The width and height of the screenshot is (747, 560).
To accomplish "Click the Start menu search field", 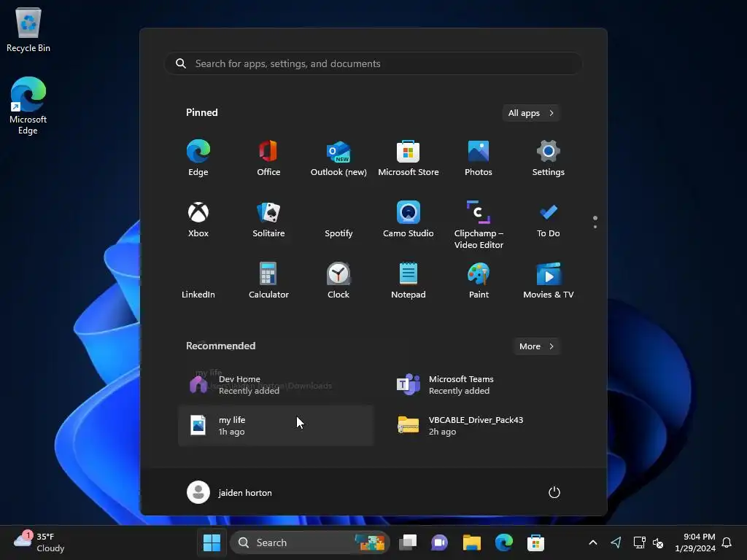I will (x=373, y=63).
